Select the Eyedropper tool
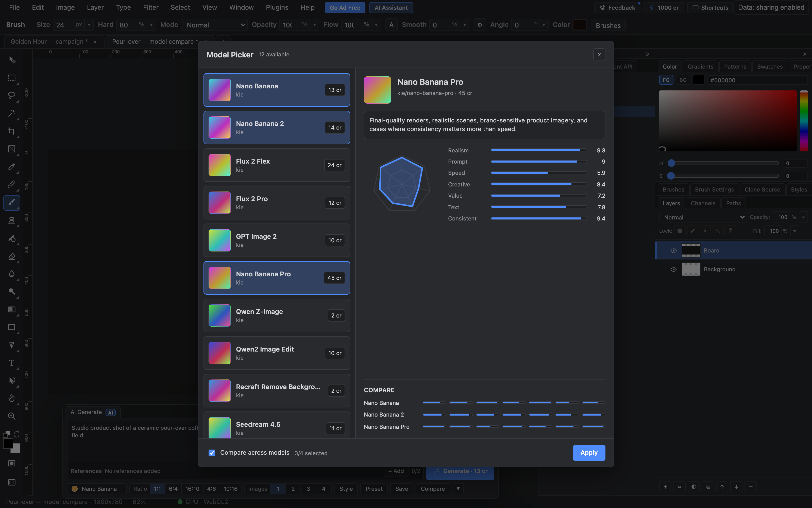 12,167
